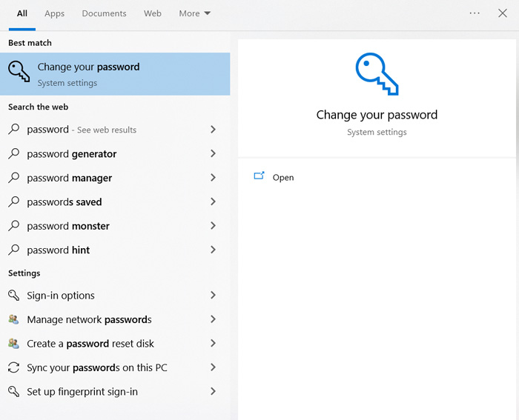Open the Change your password settings
The height and width of the screenshot is (420, 519).
(x=115, y=74)
